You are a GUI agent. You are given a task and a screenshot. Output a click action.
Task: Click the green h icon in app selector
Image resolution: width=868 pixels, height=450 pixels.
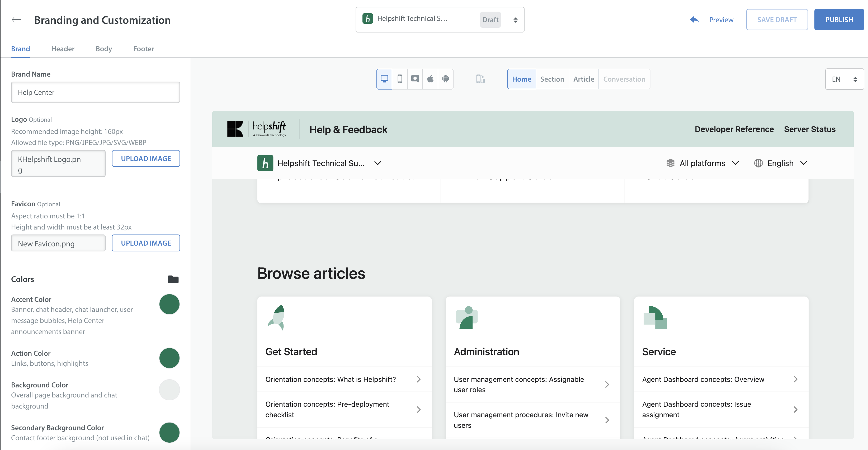click(368, 18)
